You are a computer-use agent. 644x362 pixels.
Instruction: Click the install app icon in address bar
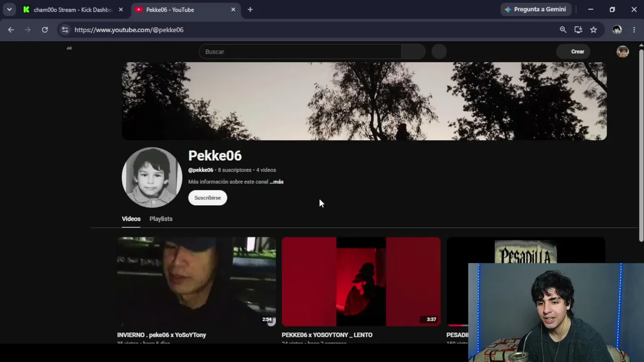click(x=578, y=30)
